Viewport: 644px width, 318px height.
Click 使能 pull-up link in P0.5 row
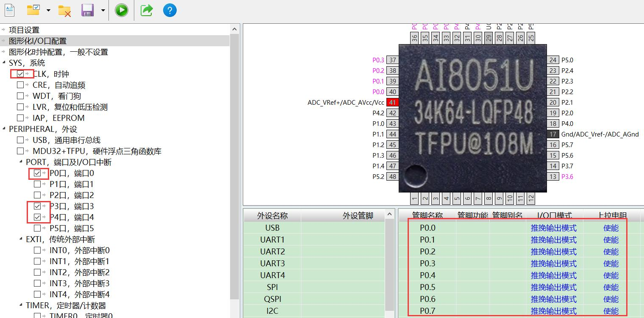coord(611,287)
